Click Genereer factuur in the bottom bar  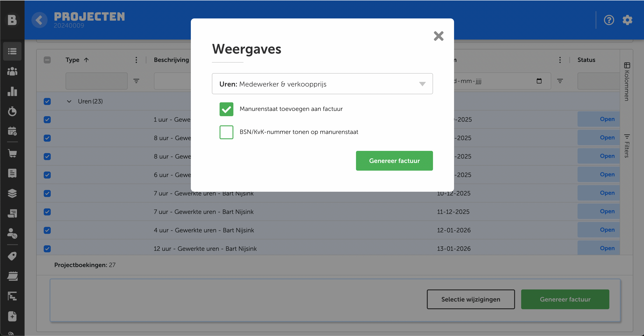click(565, 300)
